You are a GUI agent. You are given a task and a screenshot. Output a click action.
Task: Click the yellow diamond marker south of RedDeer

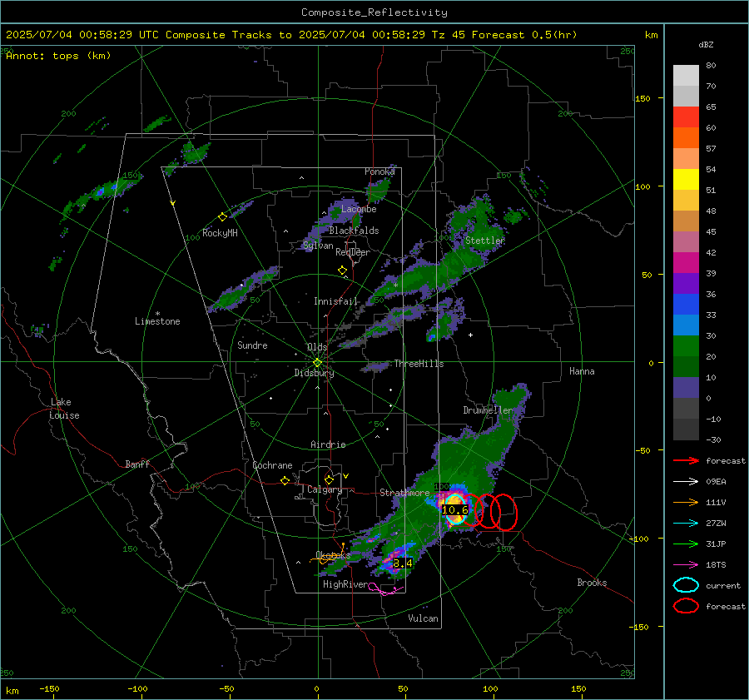(x=342, y=271)
